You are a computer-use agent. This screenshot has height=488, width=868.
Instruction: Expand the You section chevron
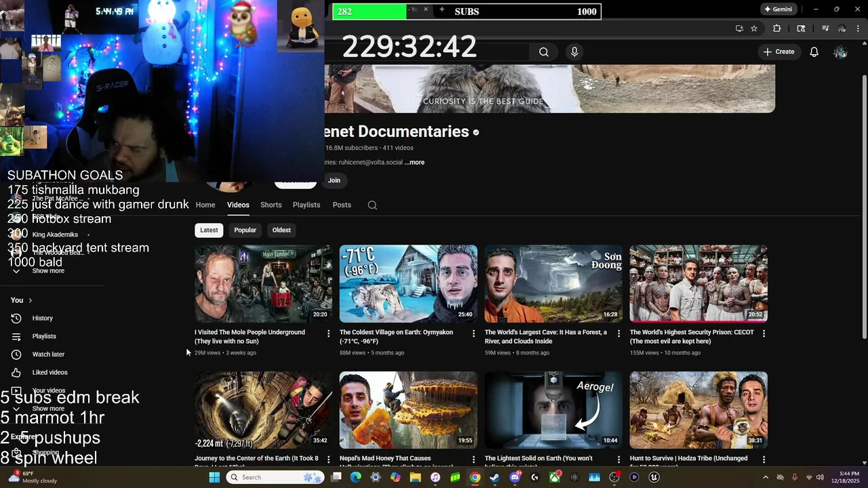click(30, 300)
